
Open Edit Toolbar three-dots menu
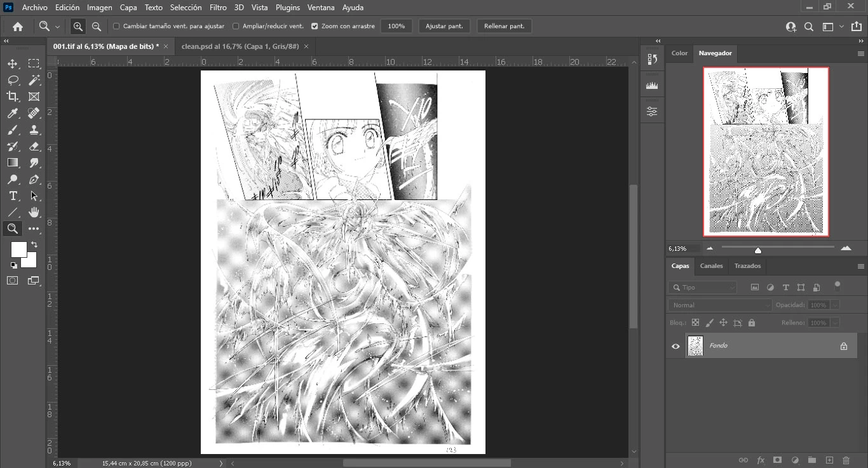point(34,229)
